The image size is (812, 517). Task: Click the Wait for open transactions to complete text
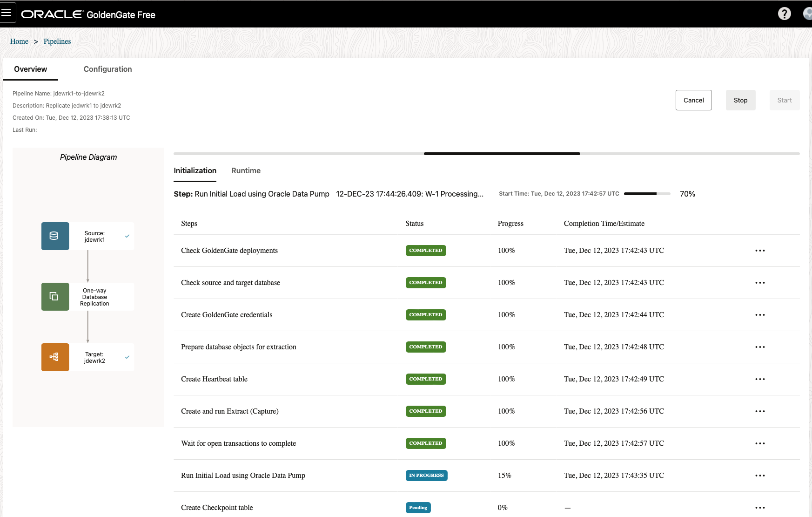pyautogui.click(x=238, y=443)
